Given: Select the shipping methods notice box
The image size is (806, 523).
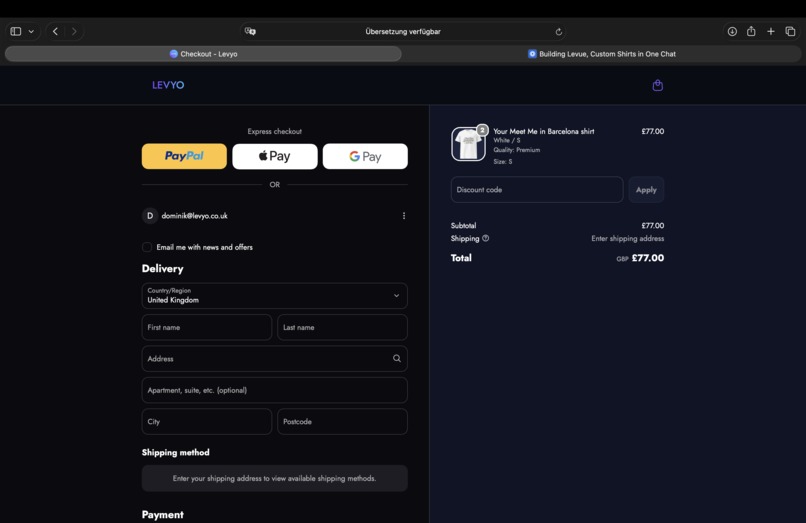Looking at the screenshot, I should click(274, 478).
